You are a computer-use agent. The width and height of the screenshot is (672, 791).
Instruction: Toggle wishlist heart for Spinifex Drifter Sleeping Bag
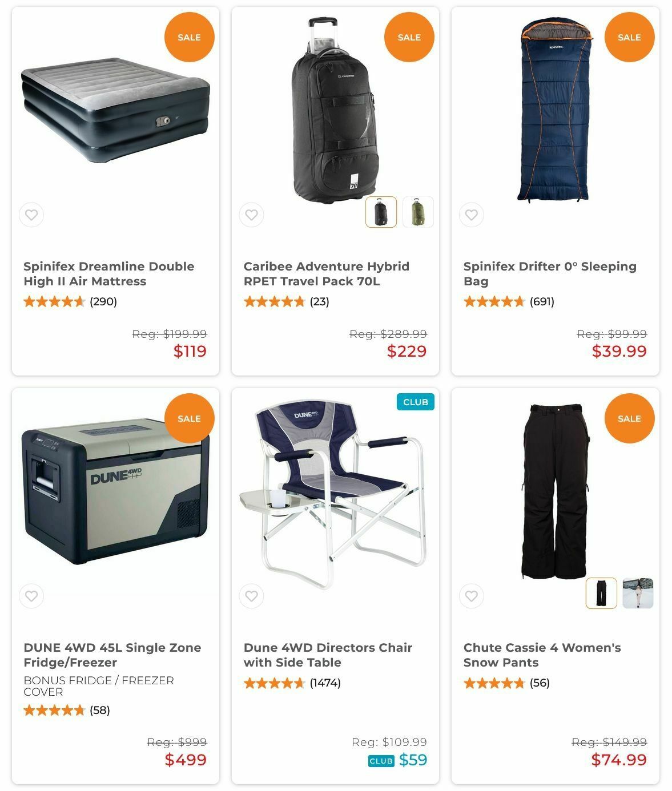471,215
